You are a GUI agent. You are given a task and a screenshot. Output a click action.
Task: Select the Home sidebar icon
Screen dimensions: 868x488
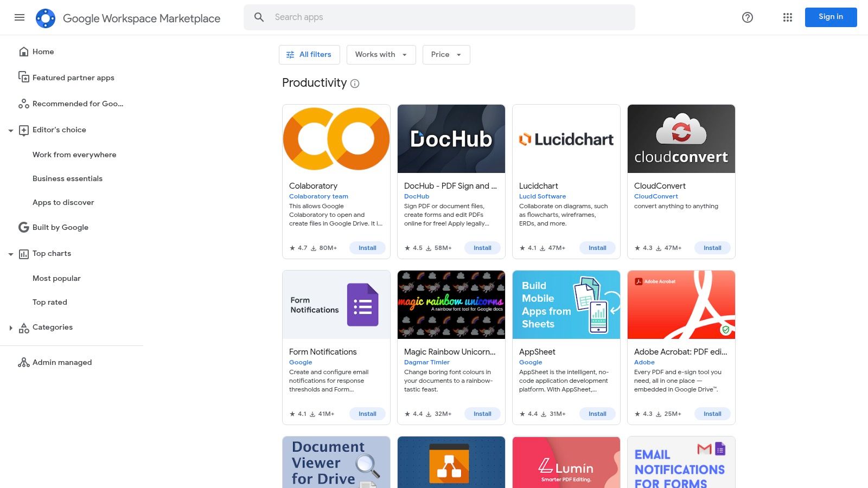point(24,51)
